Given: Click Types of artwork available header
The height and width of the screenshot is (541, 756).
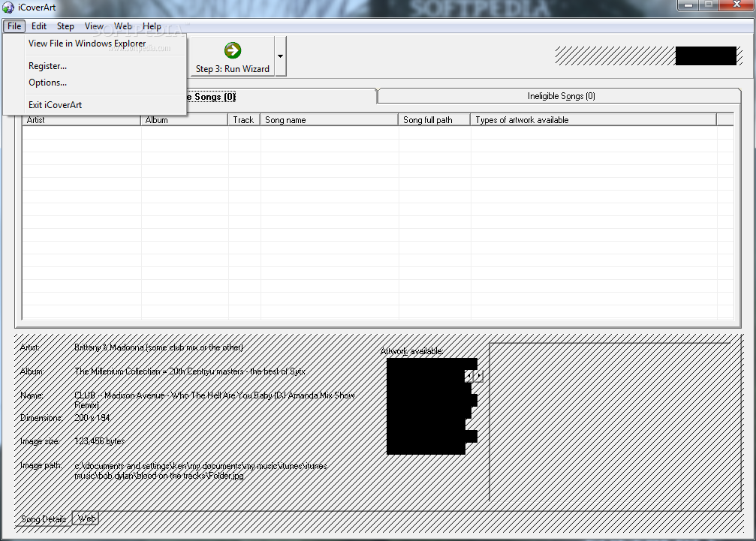Looking at the screenshot, I should pyautogui.click(x=594, y=120).
